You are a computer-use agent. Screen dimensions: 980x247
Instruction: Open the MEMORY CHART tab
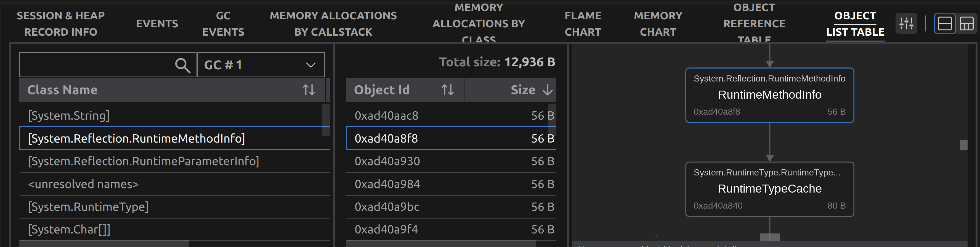[658, 23]
